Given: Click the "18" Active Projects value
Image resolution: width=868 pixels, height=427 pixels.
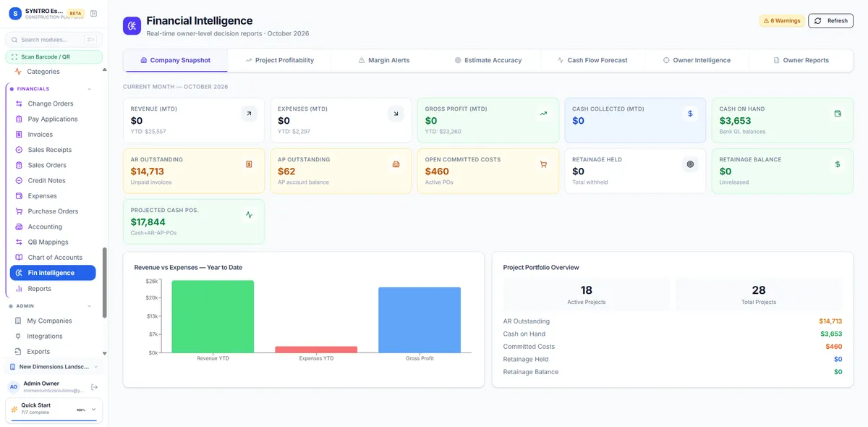Looking at the screenshot, I should (587, 290).
